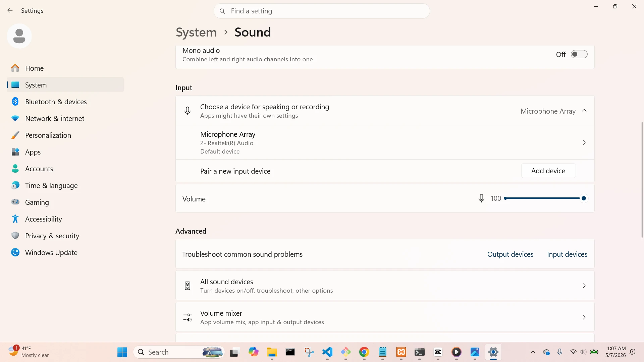This screenshot has height=362, width=644.
Task: Open Personalization settings
Action: tap(65, 135)
